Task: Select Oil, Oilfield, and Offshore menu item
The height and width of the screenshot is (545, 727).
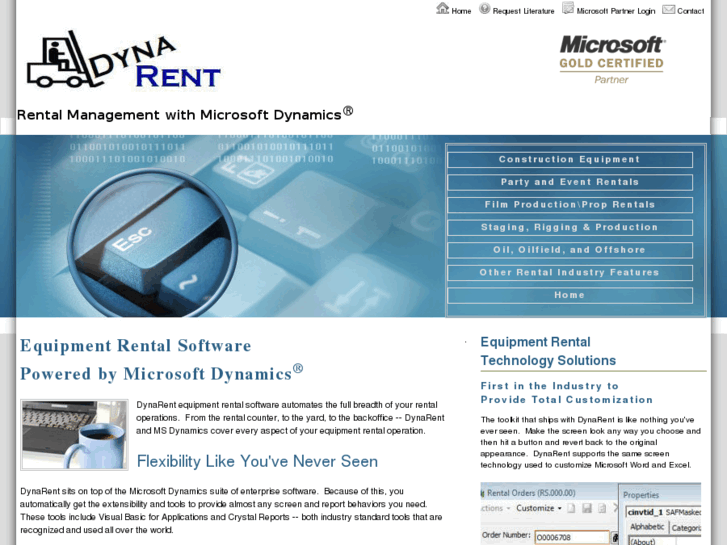Action: [x=570, y=250]
